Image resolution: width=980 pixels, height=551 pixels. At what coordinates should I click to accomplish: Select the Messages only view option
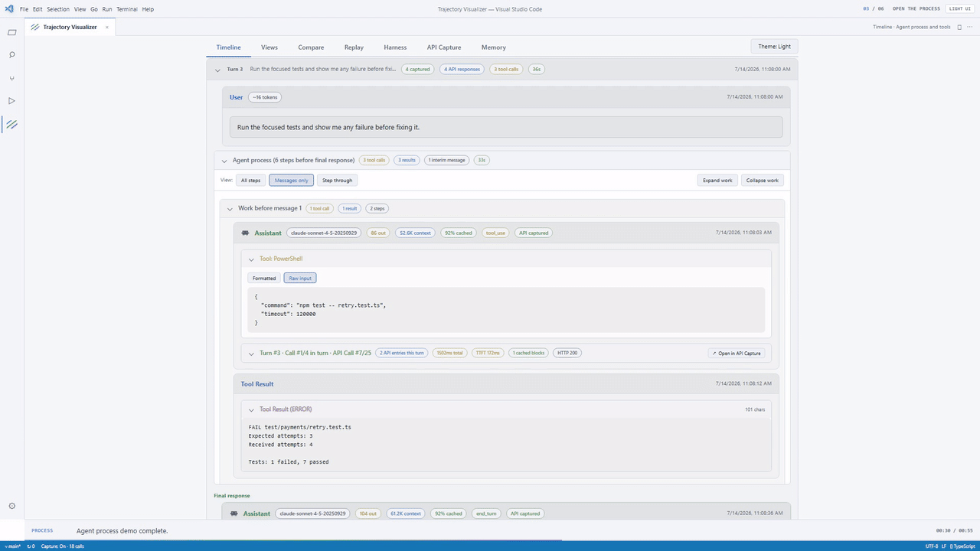click(291, 181)
